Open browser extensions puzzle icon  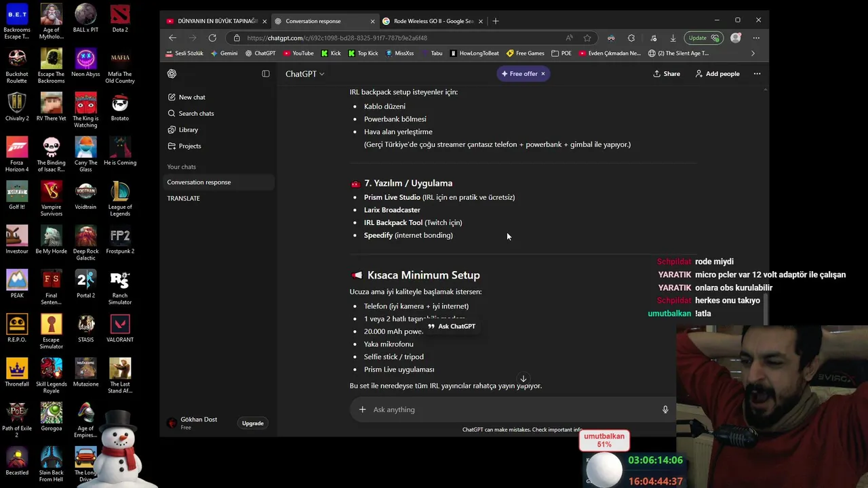coord(631,38)
